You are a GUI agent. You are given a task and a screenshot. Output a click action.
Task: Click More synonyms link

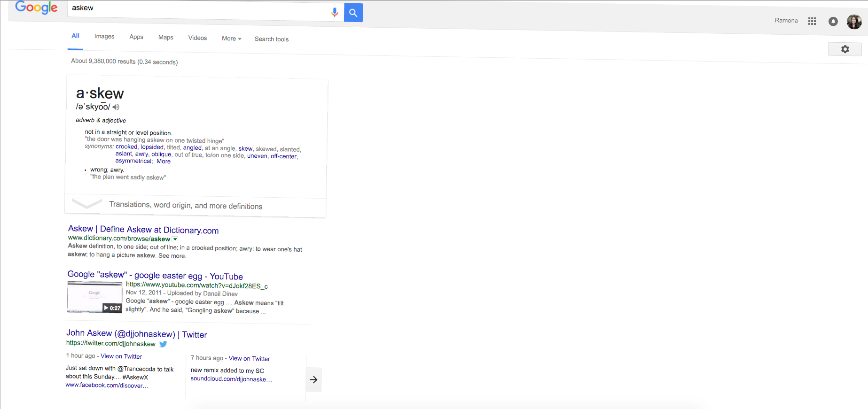(x=164, y=161)
